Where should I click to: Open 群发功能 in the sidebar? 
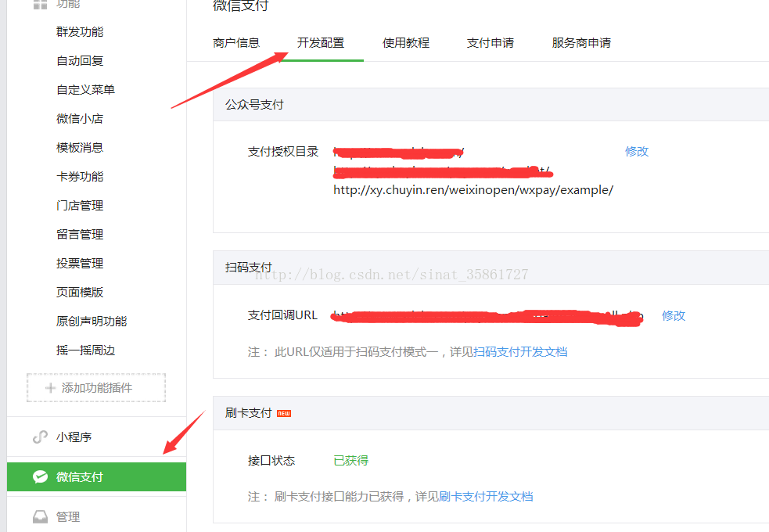point(80,32)
